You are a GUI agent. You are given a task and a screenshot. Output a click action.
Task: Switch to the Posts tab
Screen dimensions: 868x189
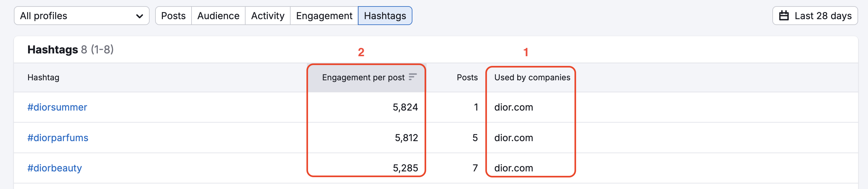click(x=173, y=16)
